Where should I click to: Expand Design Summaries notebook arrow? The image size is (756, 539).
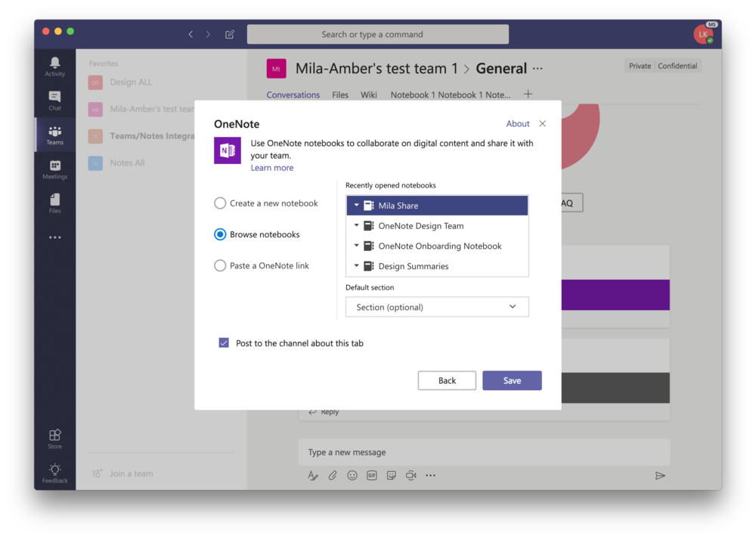click(x=356, y=265)
